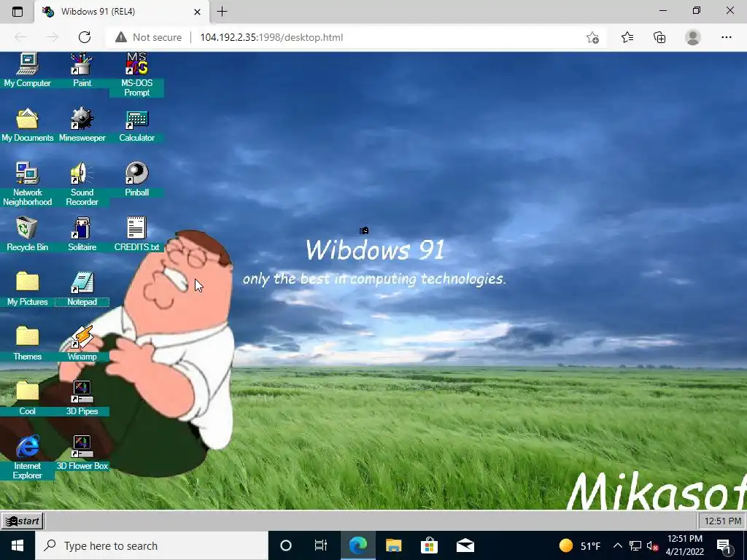Start the Pinball game icon
747x560 pixels.
point(136,179)
